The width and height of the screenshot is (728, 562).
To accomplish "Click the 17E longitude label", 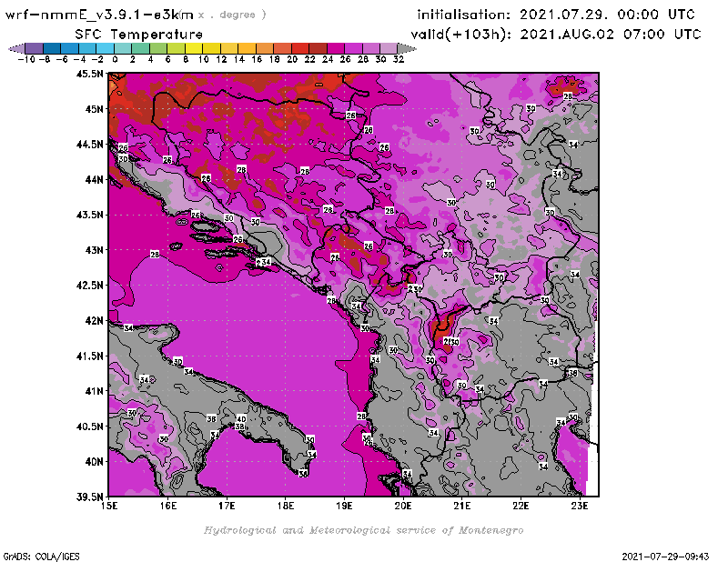I will pyautogui.click(x=227, y=506).
